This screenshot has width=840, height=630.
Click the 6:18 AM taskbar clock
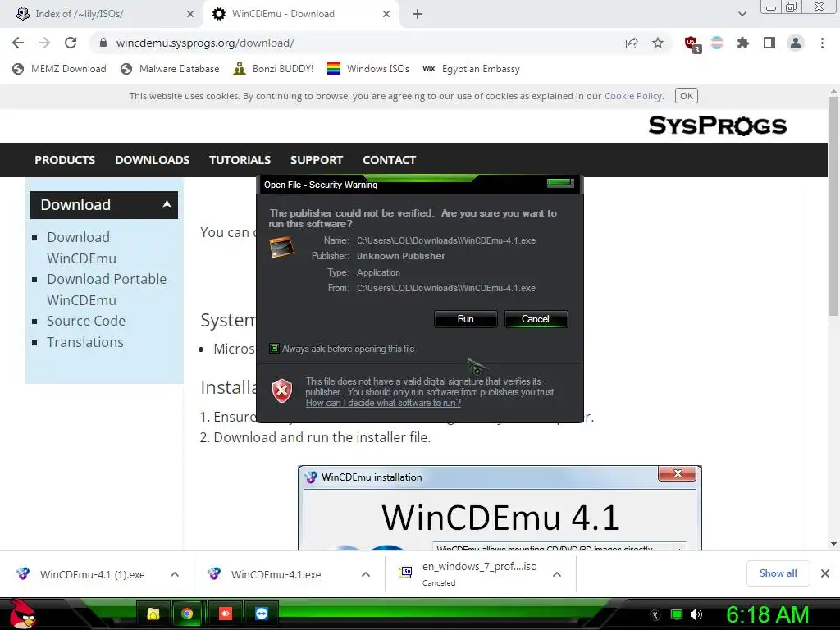point(767,614)
